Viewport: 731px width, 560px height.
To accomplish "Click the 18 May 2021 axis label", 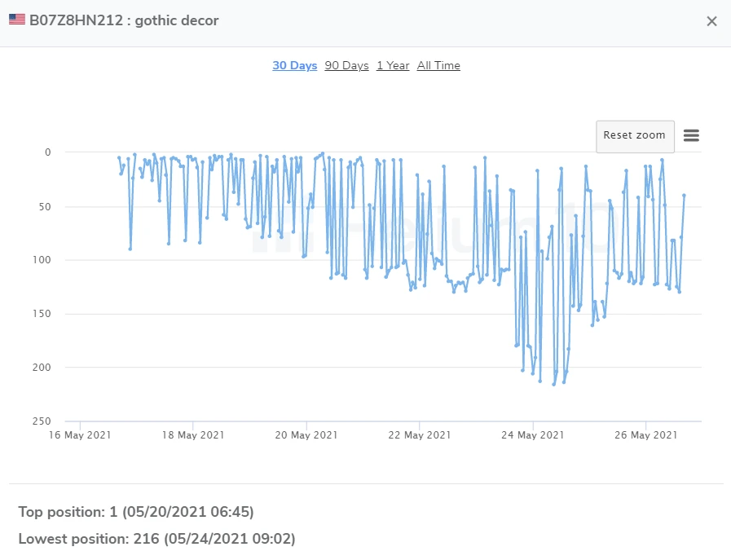I will [x=193, y=435].
